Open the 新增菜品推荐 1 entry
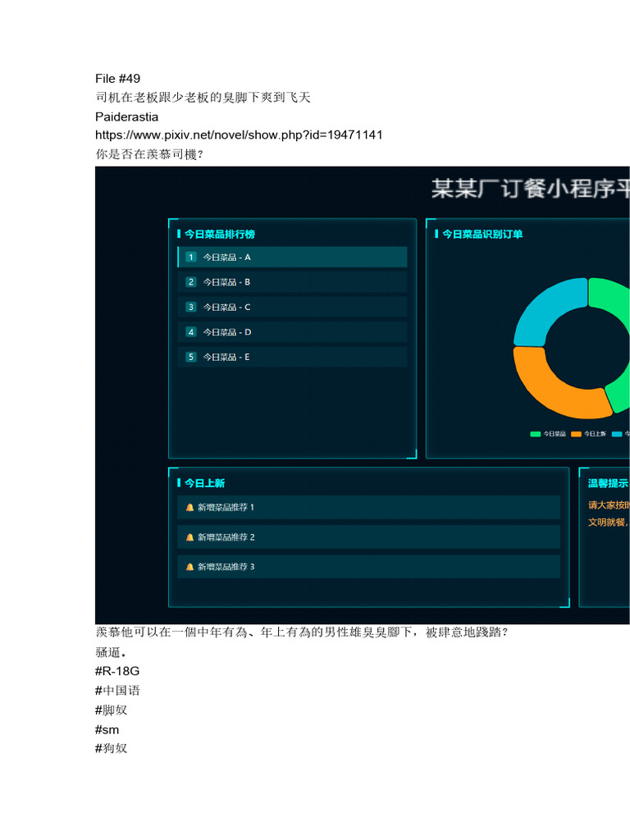 368,507
